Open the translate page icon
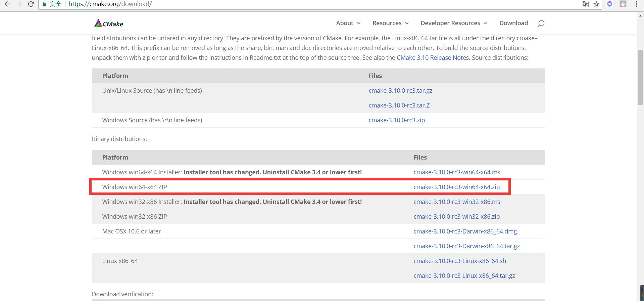This screenshot has height=301, width=644. click(x=585, y=4)
